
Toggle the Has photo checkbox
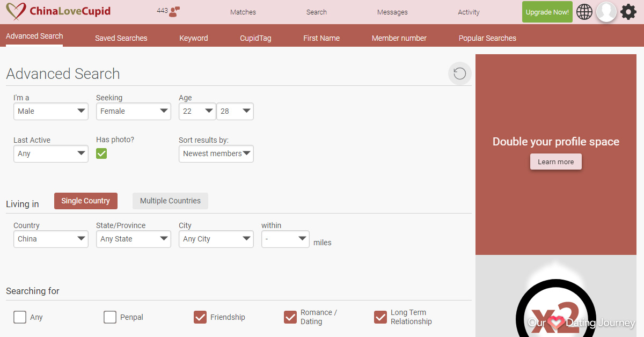(x=101, y=153)
